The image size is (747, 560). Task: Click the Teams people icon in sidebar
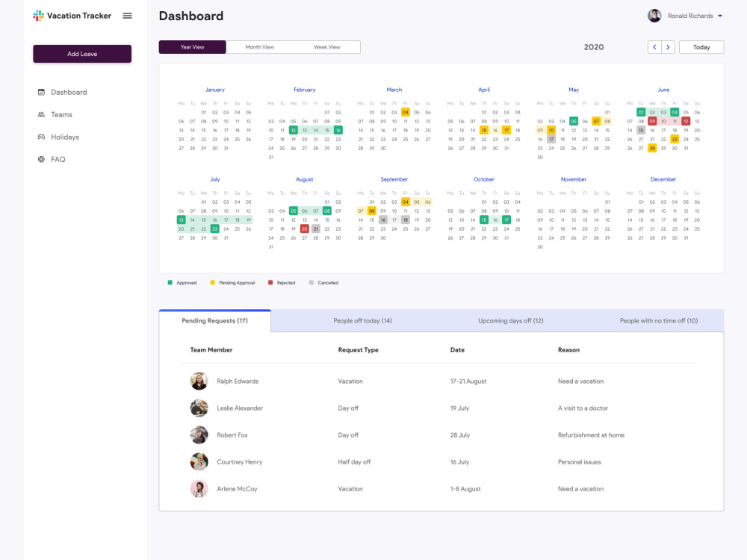pyautogui.click(x=41, y=115)
